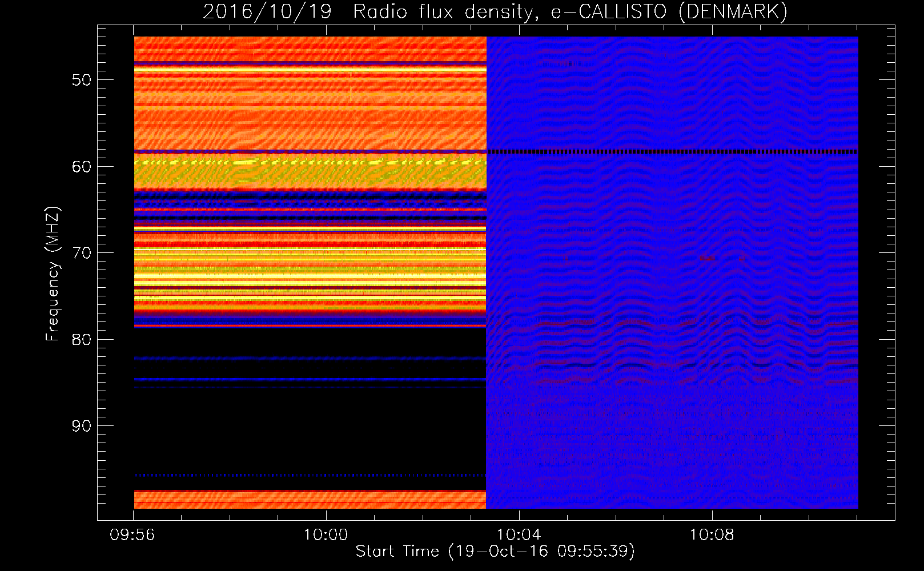Click the 50 frequency tick label
924x571 pixels.
82,80
